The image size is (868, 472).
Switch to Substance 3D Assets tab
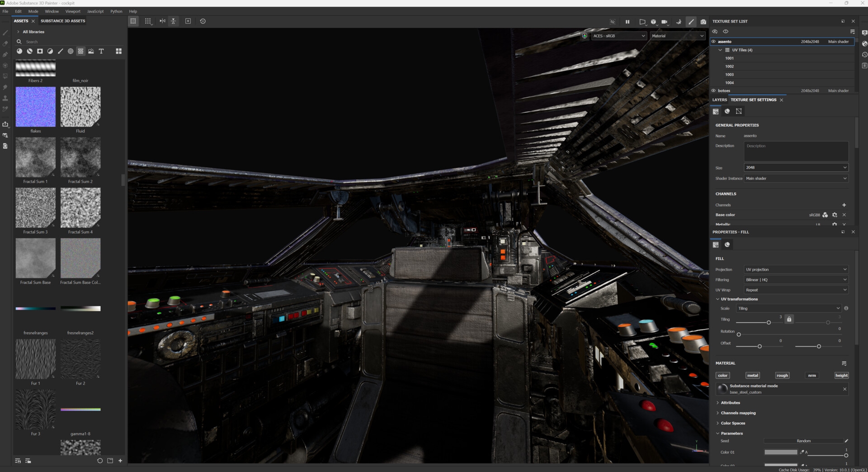point(63,21)
